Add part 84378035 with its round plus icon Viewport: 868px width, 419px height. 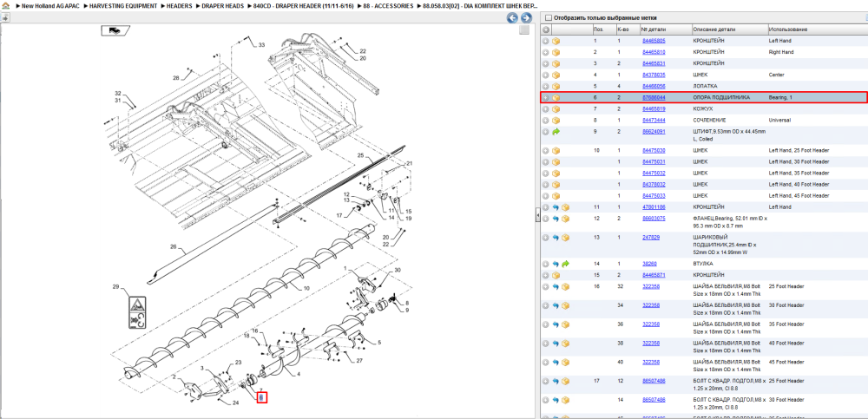click(x=545, y=75)
